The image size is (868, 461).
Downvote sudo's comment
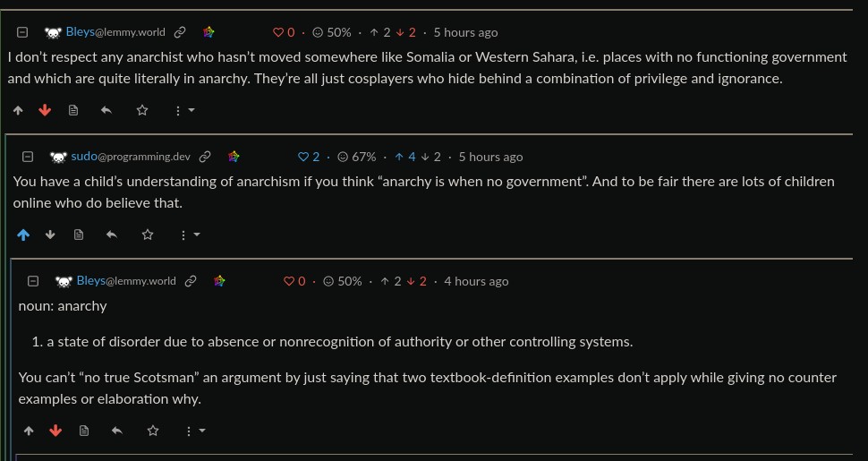click(51, 235)
